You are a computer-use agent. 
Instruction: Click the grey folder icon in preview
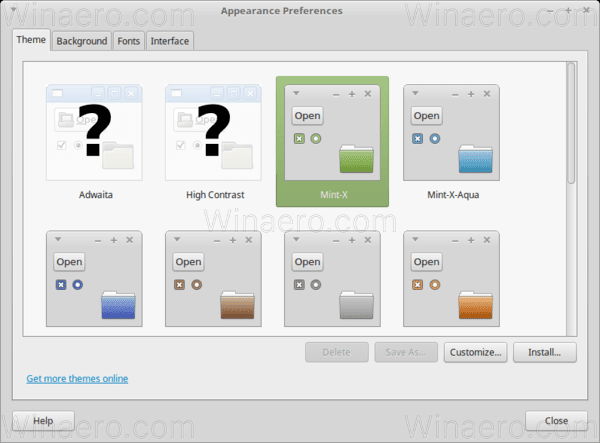coord(356,305)
